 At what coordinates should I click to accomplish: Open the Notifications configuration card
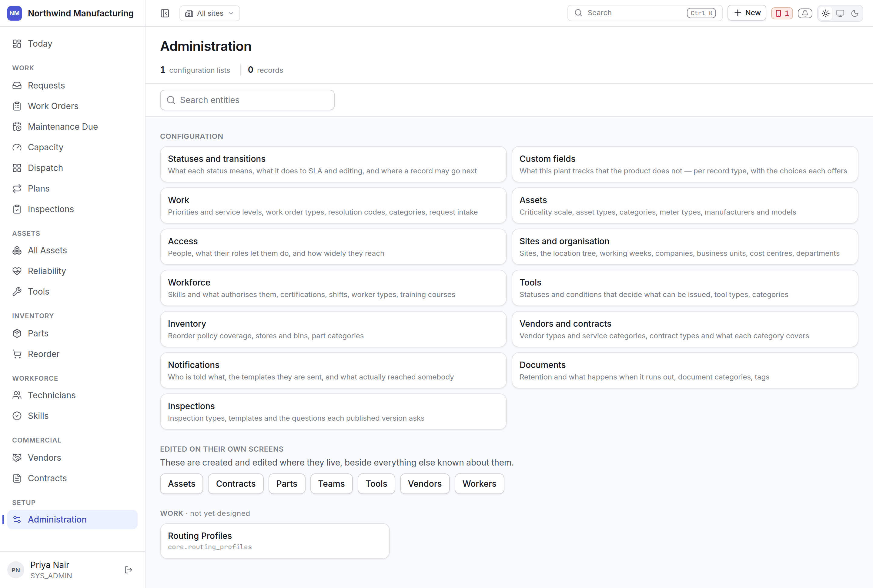point(333,370)
